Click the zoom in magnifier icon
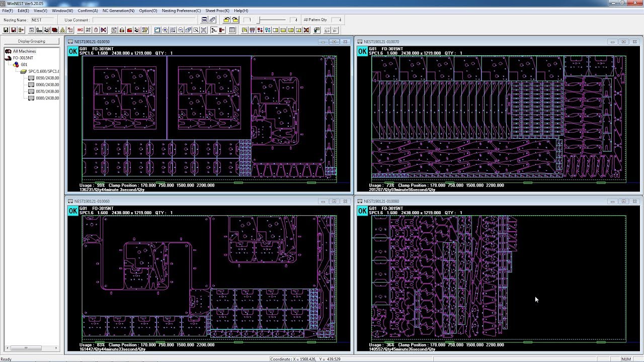The width and height of the screenshot is (644, 362). tap(165, 30)
